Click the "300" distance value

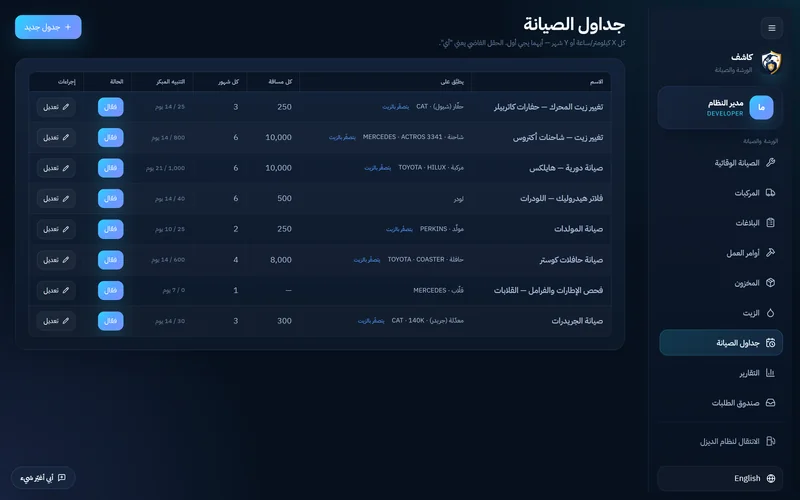click(285, 321)
